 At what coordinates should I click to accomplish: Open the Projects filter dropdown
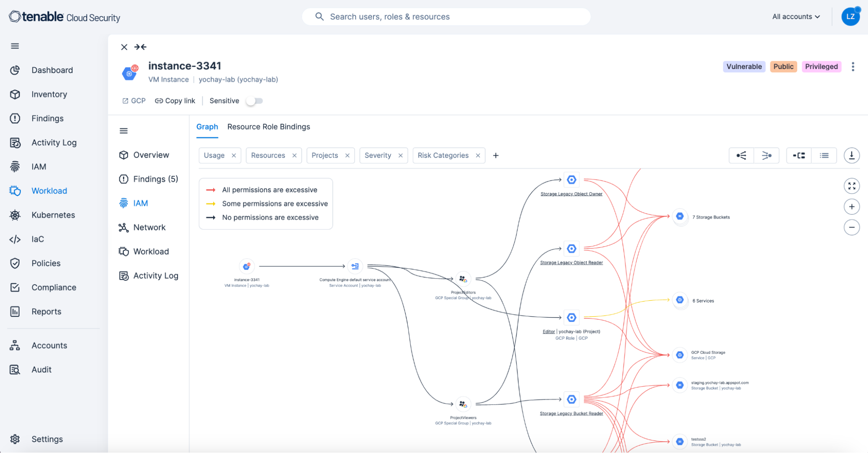click(x=325, y=155)
